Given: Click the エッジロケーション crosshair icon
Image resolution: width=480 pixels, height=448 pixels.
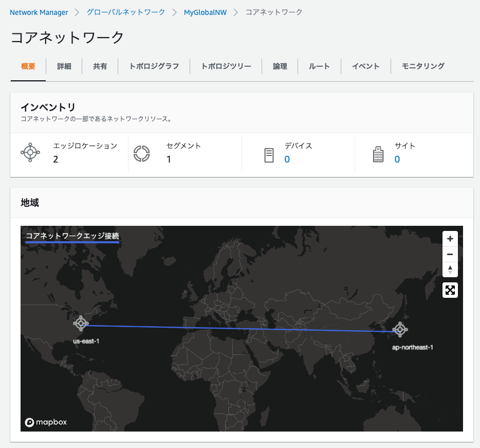Looking at the screenshot, I should click(x=30, y=152).
